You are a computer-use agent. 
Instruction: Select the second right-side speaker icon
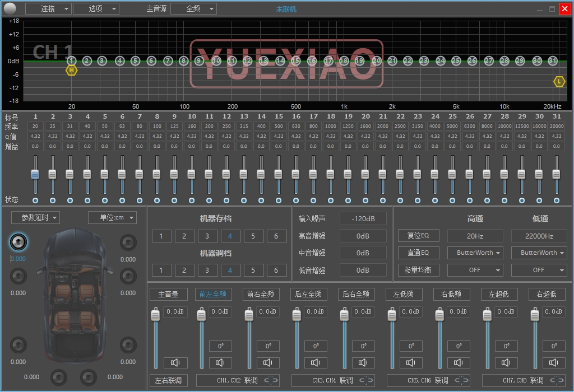(128, 276)
